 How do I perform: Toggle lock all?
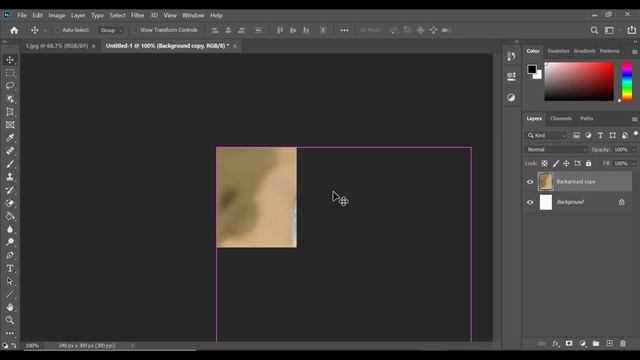[588, 164]
